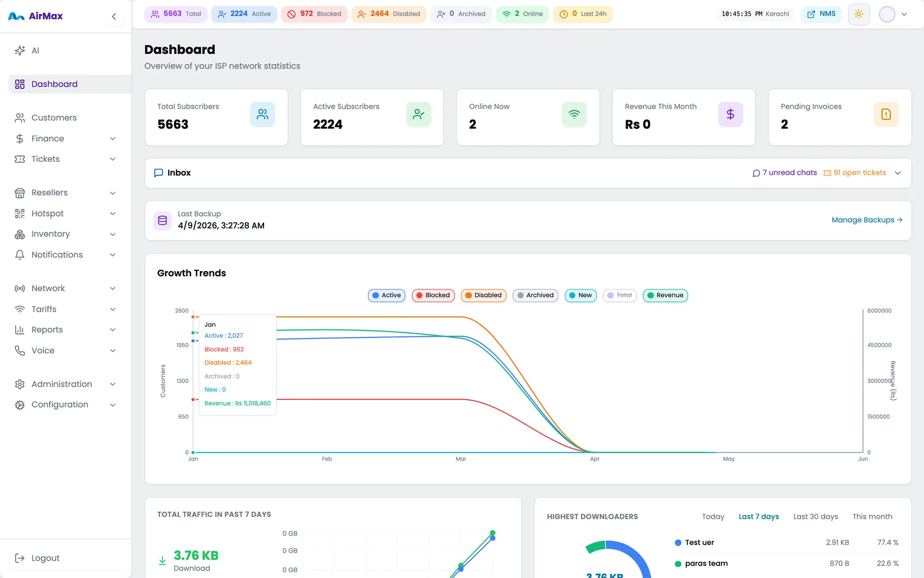Click the Test uer downloader row
The width and height of the screenshot is (924, 578).
coord(787,543)
